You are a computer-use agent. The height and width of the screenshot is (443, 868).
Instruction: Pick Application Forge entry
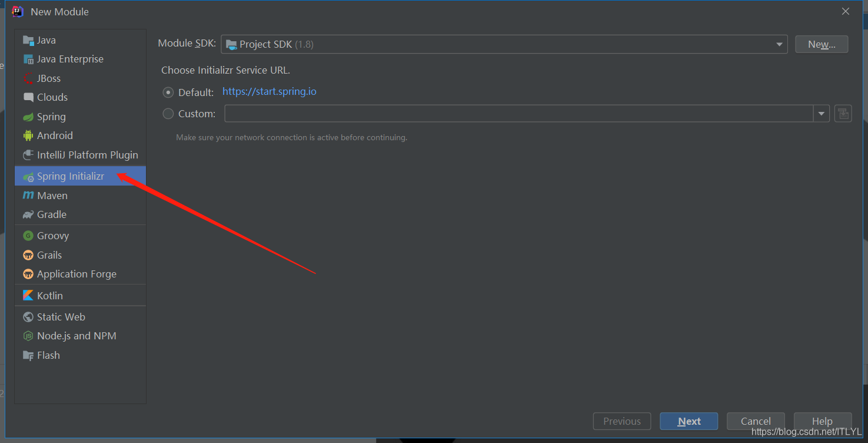[x=80, y=274]
